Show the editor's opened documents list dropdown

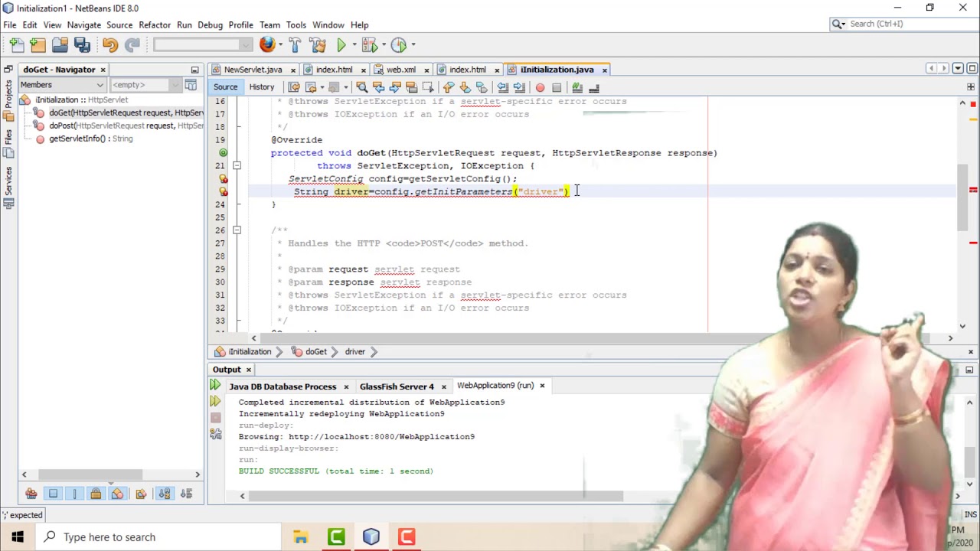(x=958, y=69)
